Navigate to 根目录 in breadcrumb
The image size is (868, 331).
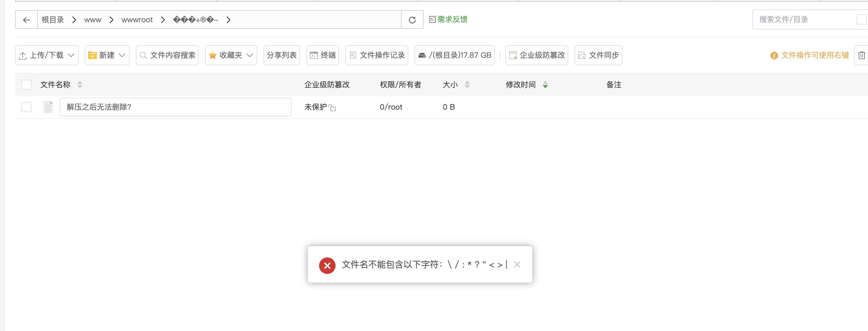click(x=53, y=20)
